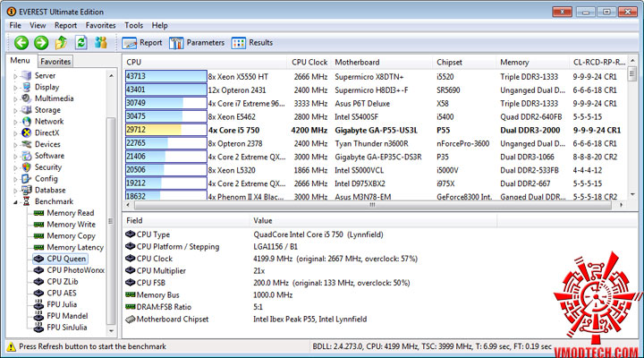This screenshot has width=644, height=358.
Task: Click the results horizontal scrollbar thumb
Action: tap(372, 205)
